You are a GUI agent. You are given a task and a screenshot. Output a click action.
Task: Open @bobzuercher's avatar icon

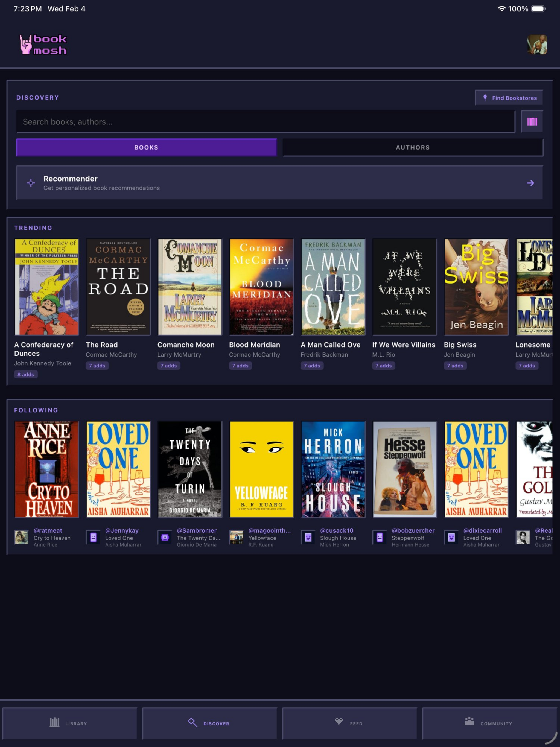click(380, 537)
